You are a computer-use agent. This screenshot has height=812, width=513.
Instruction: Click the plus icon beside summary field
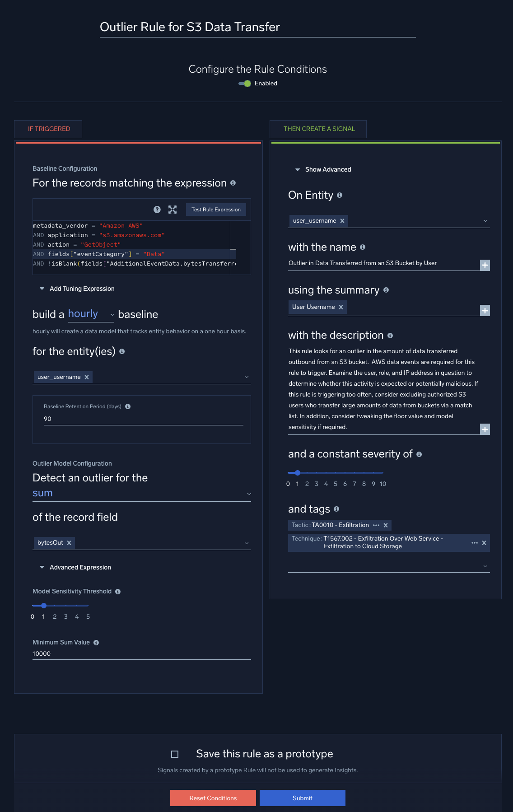(485, 311)
